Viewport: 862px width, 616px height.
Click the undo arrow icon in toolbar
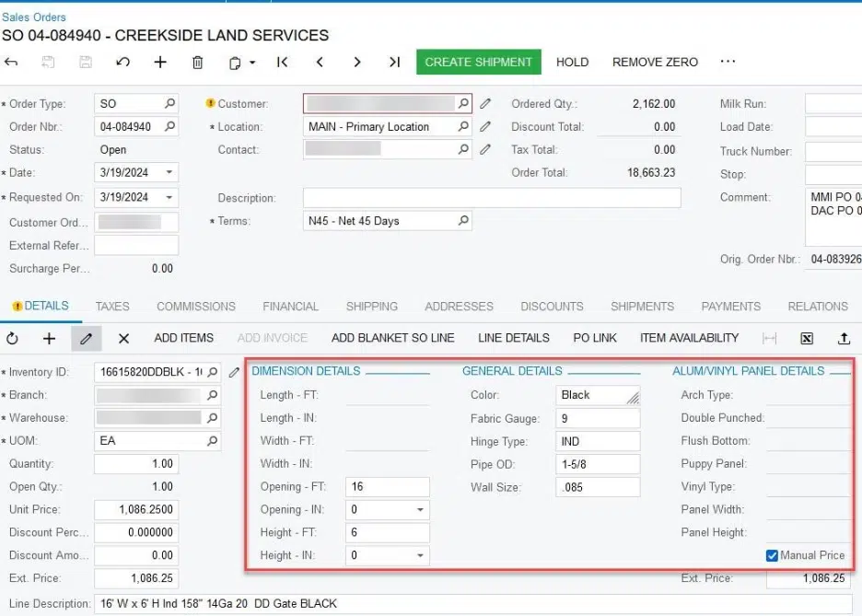point(122,63)
